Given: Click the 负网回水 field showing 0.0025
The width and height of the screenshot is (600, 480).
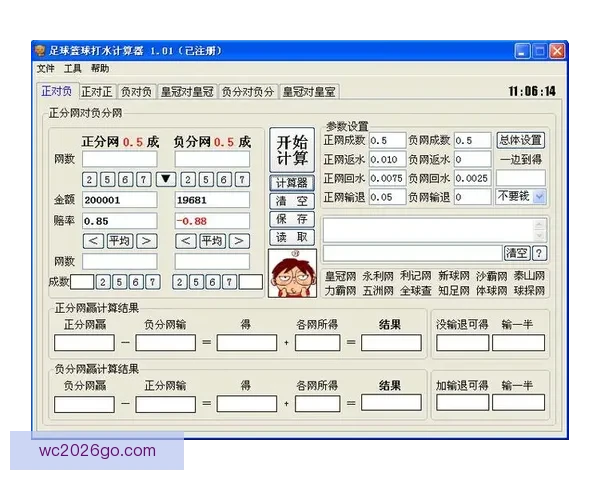Looking at the screenshot, I should pyautogui.click(x=473, y=178).
